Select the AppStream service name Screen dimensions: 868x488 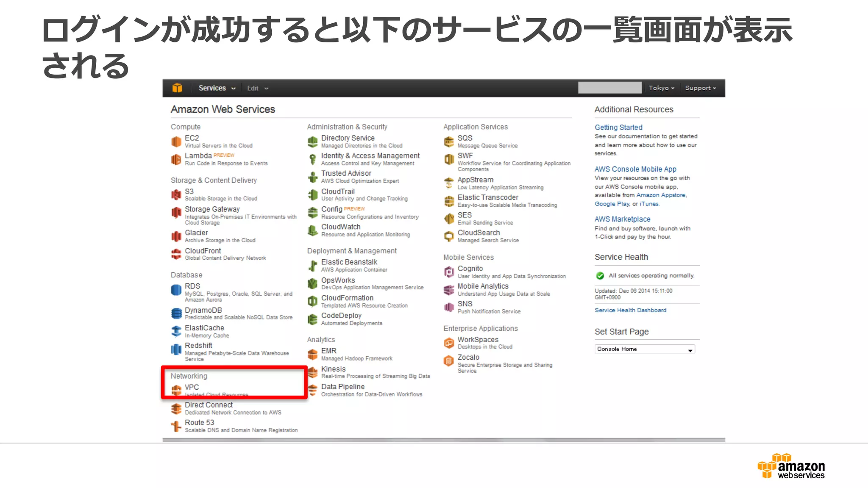coord(476,180)
